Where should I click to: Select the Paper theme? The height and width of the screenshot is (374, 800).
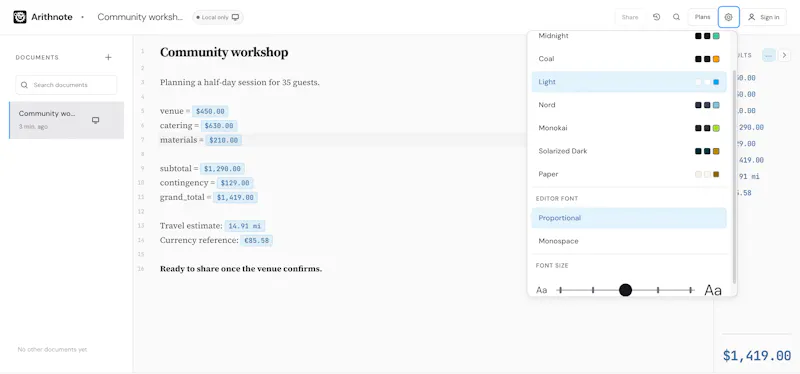point(629,174)
